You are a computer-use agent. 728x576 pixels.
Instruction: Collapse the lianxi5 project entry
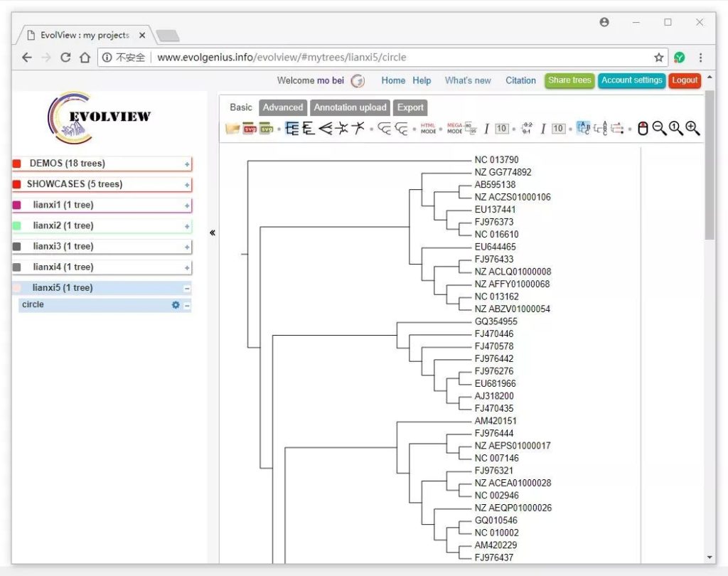tap(188, 287)
